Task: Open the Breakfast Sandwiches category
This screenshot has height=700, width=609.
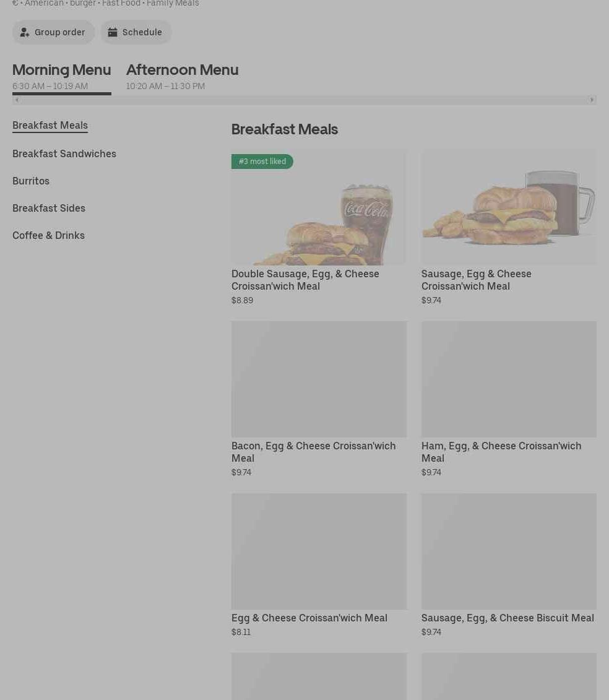Action: point(64,153)
